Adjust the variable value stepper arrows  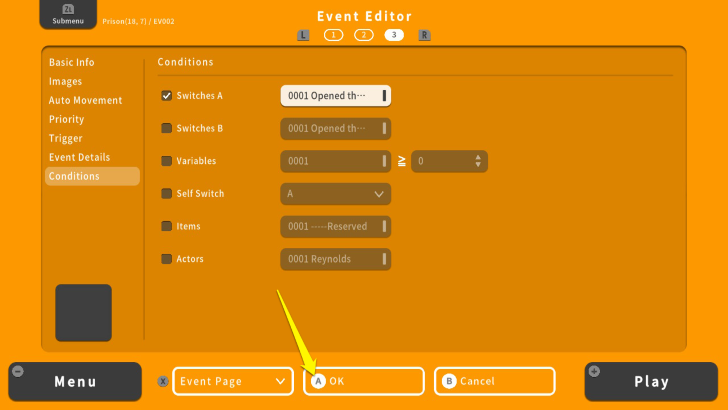478,161
